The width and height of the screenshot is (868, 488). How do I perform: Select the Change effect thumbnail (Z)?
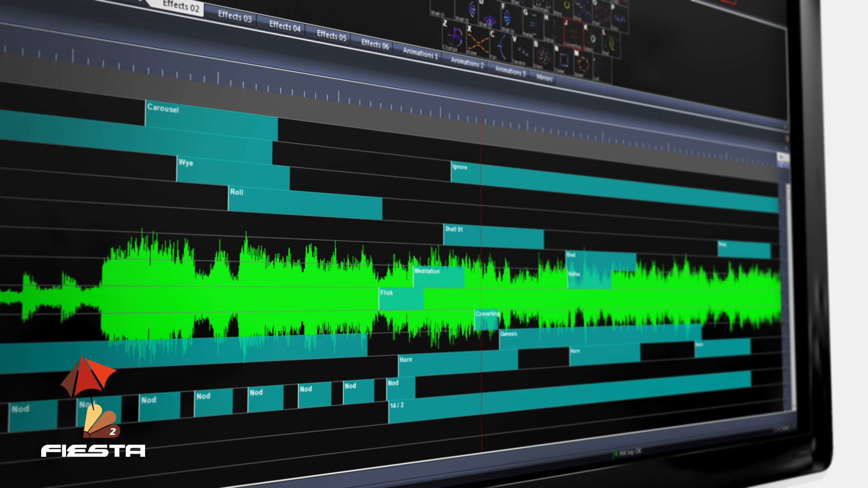pyautogui.click(x=453, y=36)
